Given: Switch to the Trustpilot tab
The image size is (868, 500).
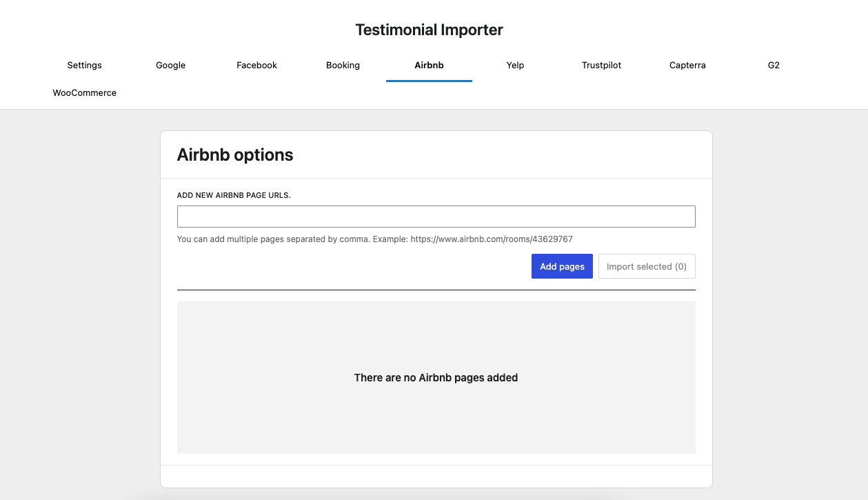Looking at the screenshot, I should (x=601, y=66).
